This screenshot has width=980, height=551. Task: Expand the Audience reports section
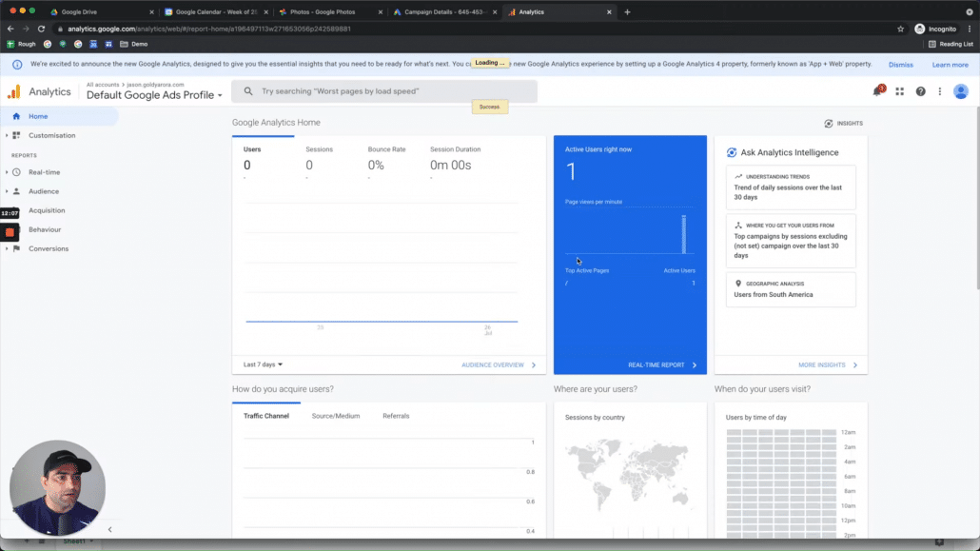(x=7, y=191)
